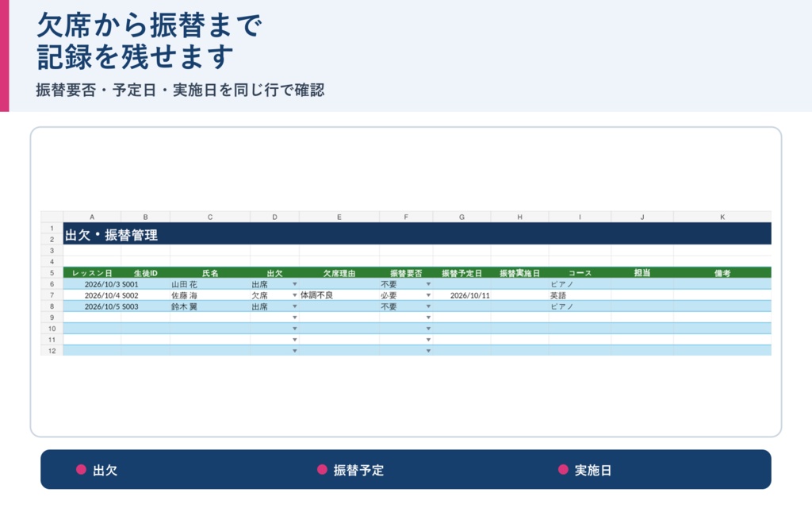Open the 振替要否 dropdown arrow in 鈴木 翼's row
The image size is (812, 508).
[x=428, y=306]
